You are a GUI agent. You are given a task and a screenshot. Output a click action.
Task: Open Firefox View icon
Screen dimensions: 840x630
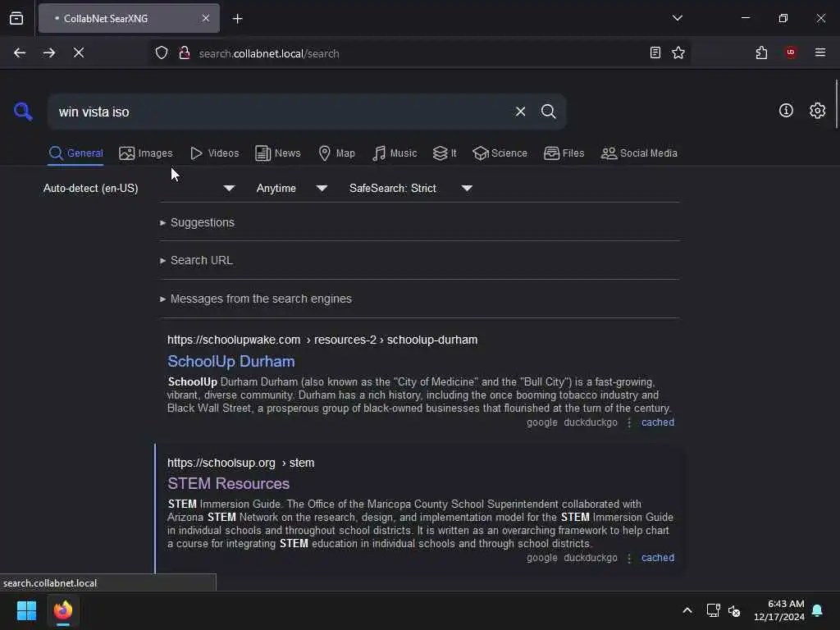point(16,18)
